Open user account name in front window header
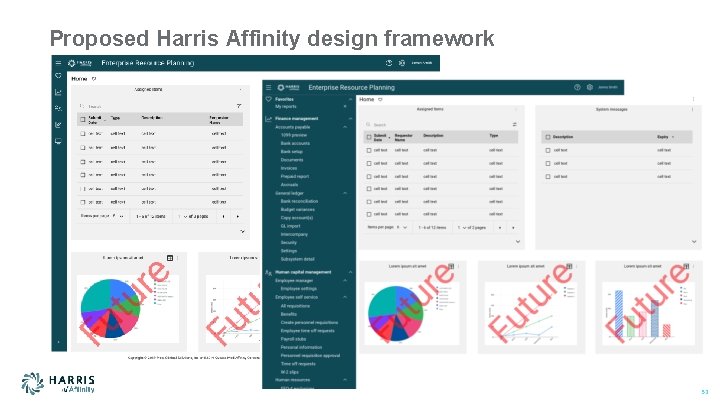The width and height of the screenshot is (720, 405). [608, 87]
